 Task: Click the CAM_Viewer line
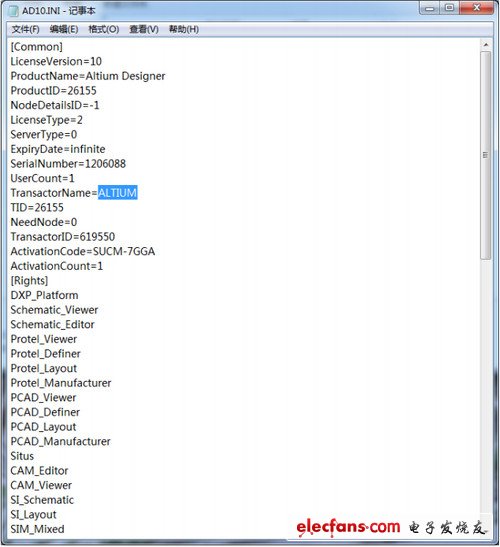tap(41, 486)
